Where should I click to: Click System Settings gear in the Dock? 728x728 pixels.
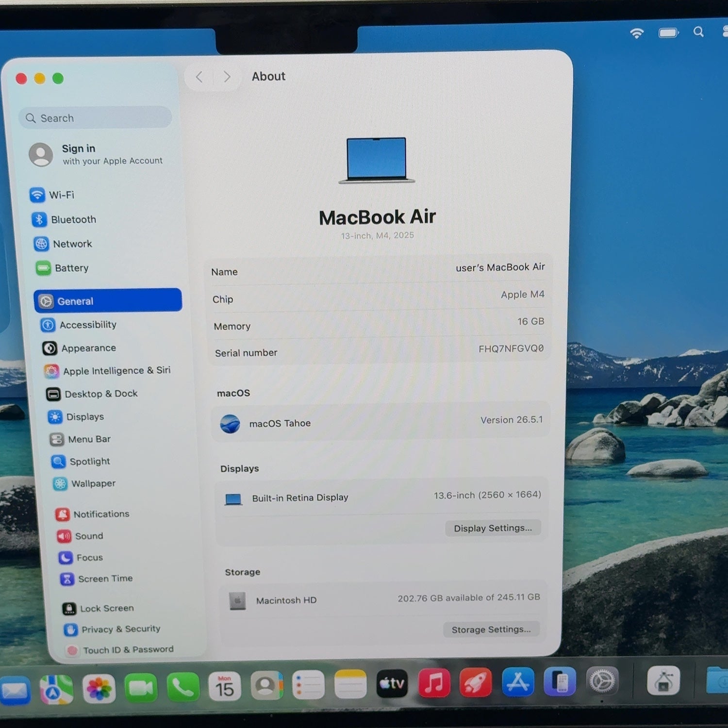[x=602, y=680]
